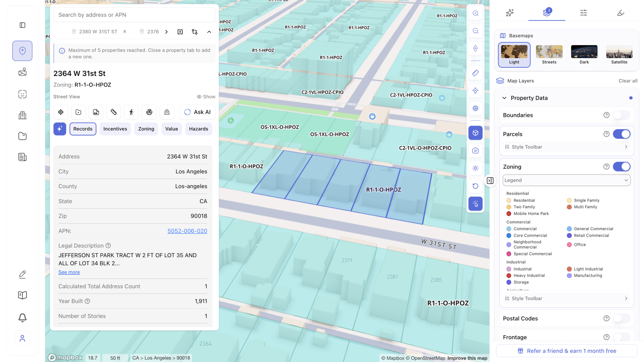
Task: Go to next property tab arrow
Action: [166, 32]
